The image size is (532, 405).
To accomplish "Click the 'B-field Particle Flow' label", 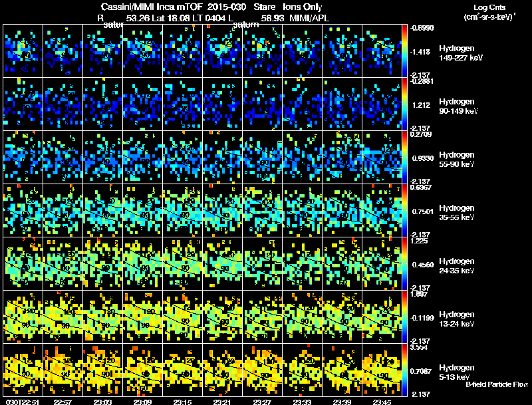I will coord(497,384).
